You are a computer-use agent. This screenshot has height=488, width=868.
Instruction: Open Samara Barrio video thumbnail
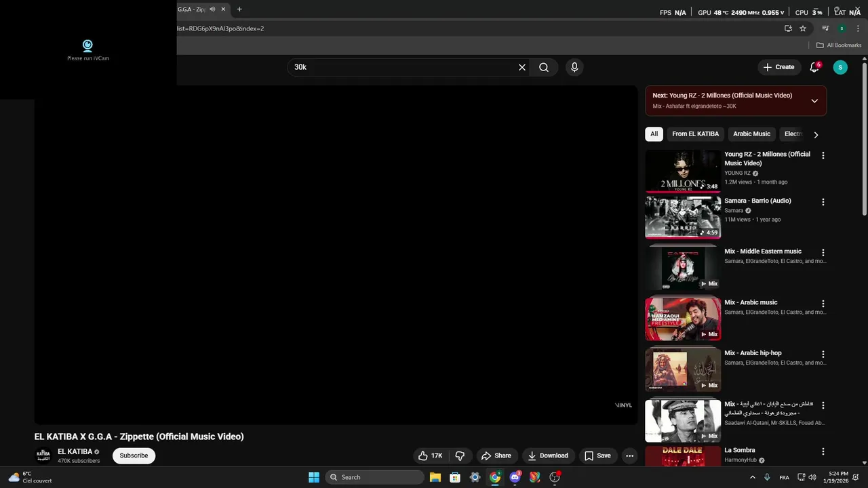683,218
